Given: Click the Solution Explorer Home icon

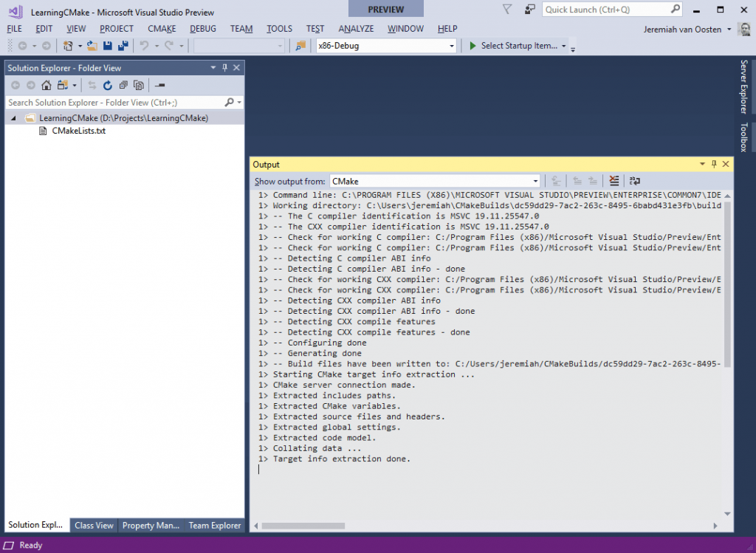Looking at the screenshot, I should [x=47, y=86].
